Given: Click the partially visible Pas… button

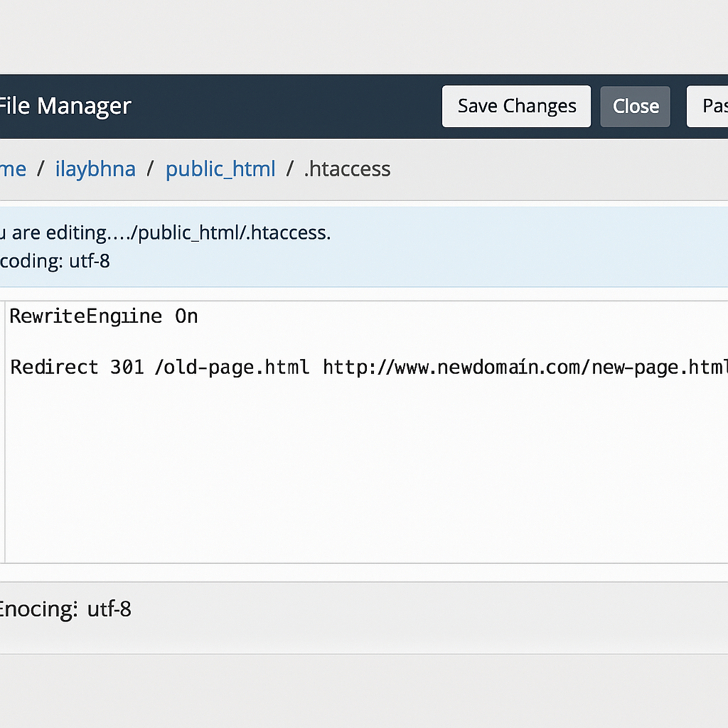Looking at the screenshot, I should (x=710, y=107).
